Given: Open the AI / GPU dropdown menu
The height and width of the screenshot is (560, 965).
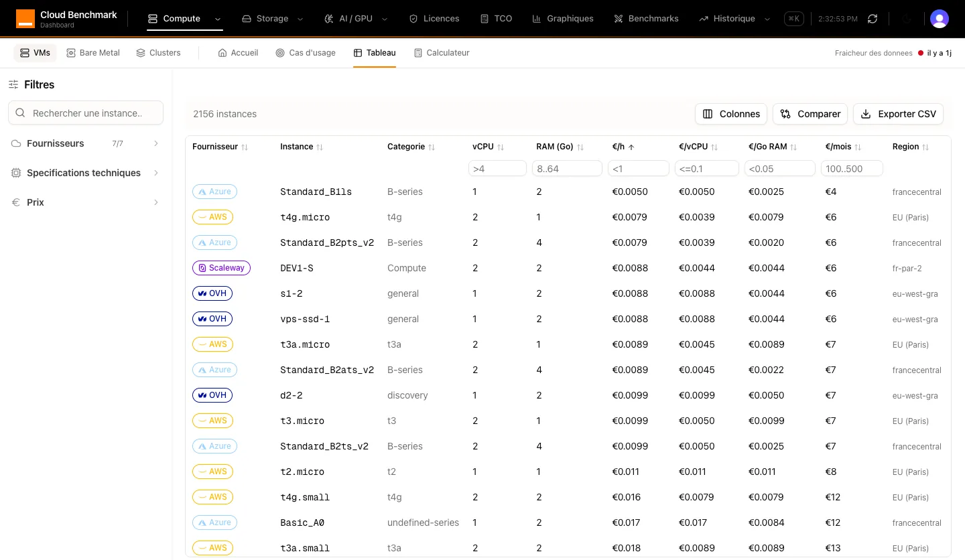Looking at the screenshot, I should pos(355,19).
